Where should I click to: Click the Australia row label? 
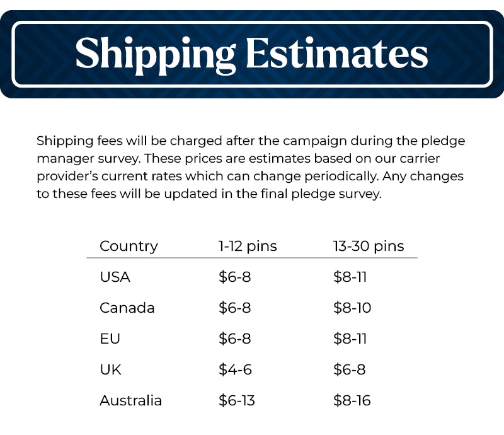point(130,400)
